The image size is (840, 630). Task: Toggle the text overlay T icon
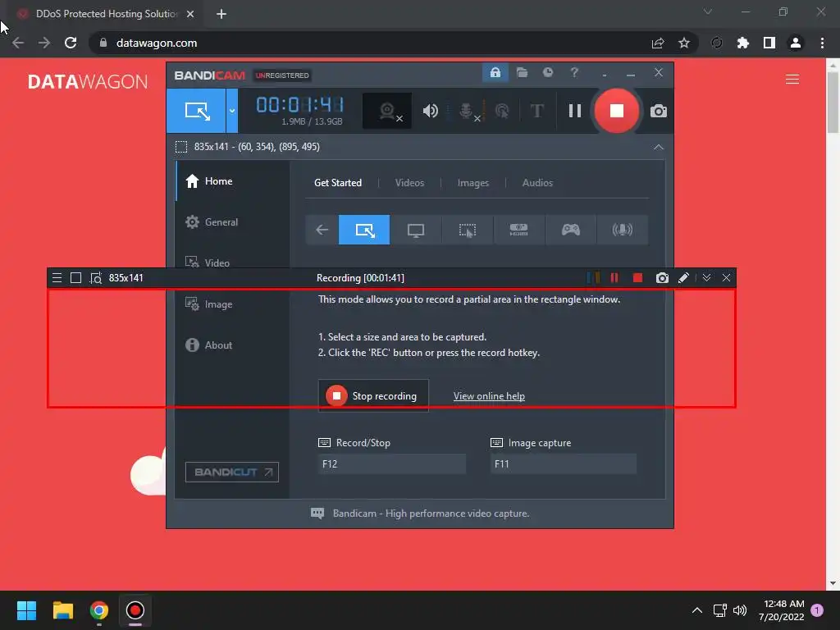(x=536, y=111)
